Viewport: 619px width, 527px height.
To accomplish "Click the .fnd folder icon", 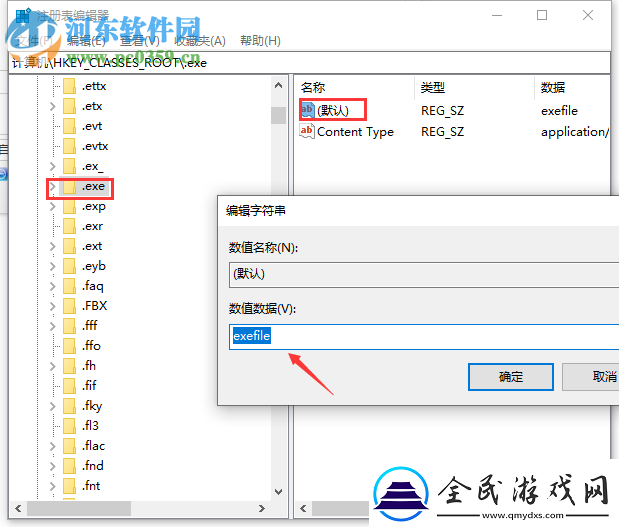I will point(69,466).
